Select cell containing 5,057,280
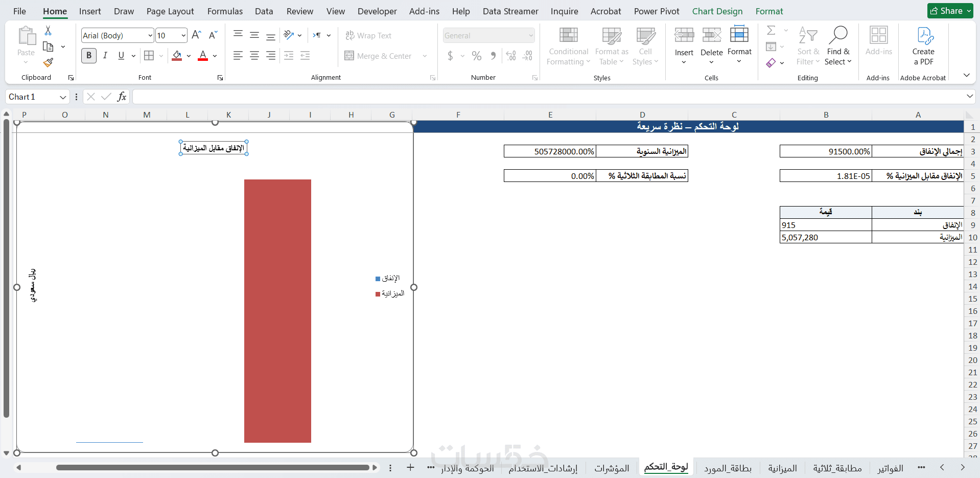 826,237
